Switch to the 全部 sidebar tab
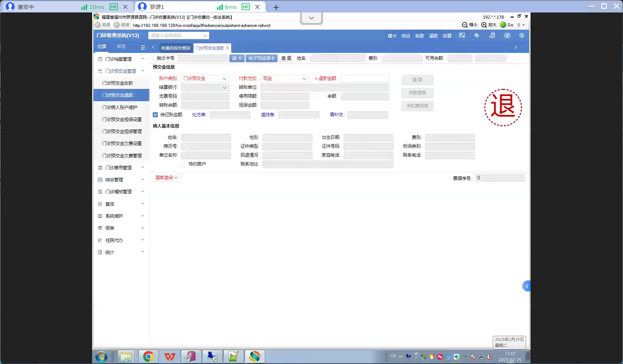 point(102,46)
